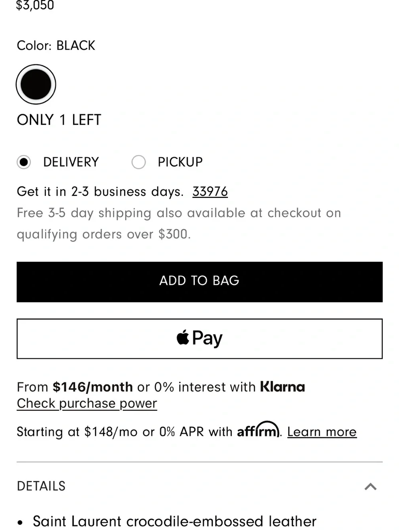The image size is (399, 532).
Task: Choose the DELIVERY radio option
Action: [24, 162]
